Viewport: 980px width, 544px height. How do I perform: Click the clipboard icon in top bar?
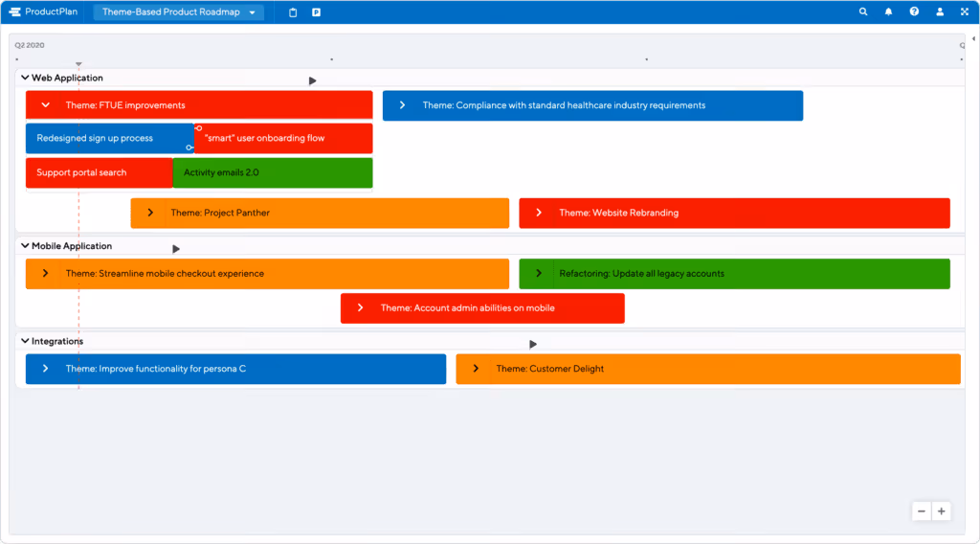coord(293,11)
